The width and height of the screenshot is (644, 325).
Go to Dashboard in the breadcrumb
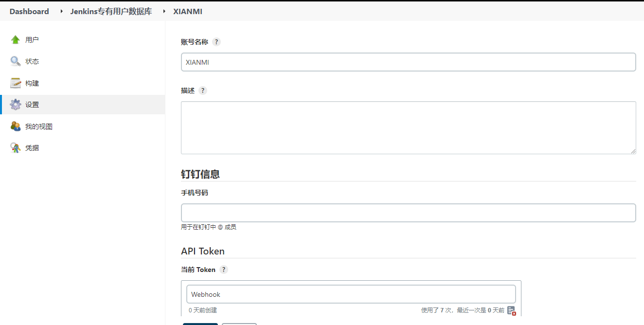point(29,11)
